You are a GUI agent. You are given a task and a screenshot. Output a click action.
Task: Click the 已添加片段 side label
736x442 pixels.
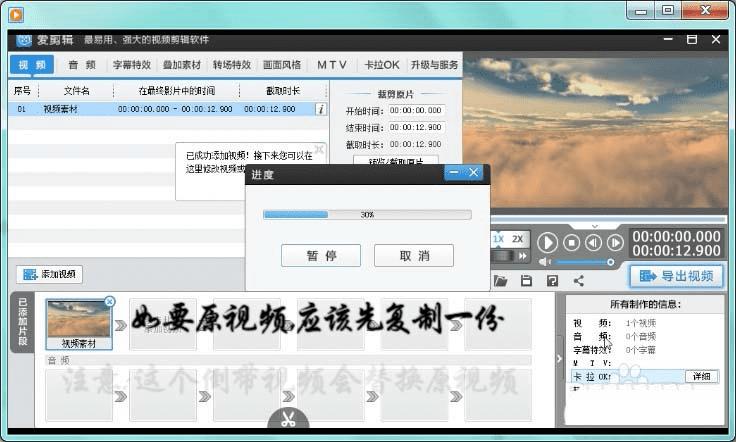[x=22, y=322]
